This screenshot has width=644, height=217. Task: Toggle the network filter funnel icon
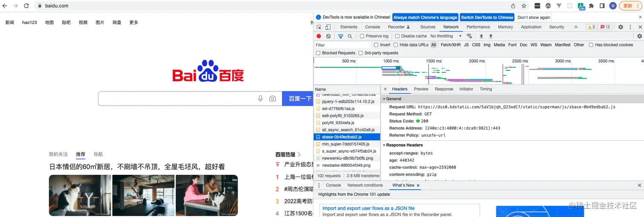click(x=341, y=36)
